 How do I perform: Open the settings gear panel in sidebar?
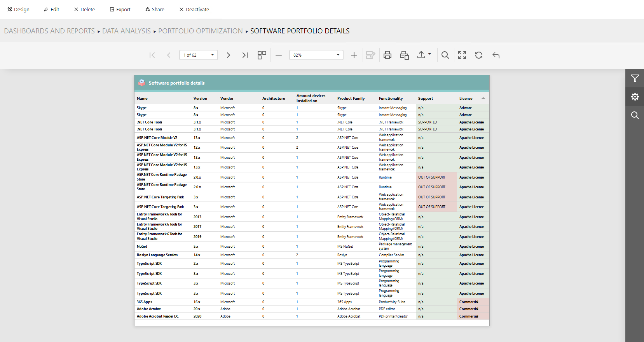pos(635,97)
